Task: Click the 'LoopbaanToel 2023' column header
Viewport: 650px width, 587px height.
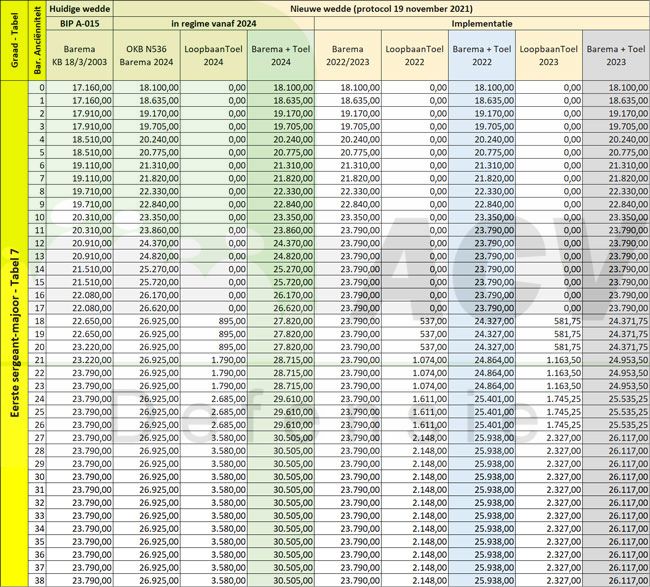Action: point(549,55)
